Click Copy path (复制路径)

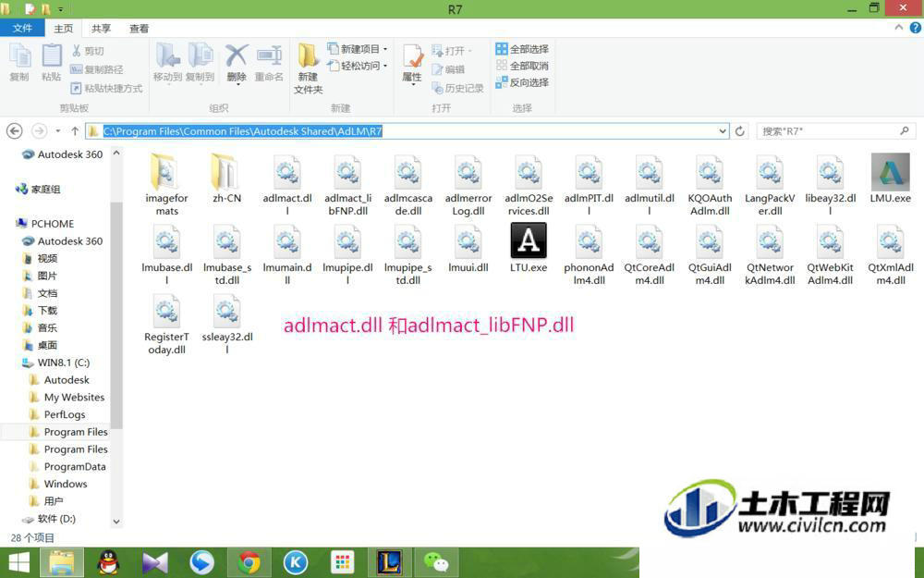tap(97, 69)
